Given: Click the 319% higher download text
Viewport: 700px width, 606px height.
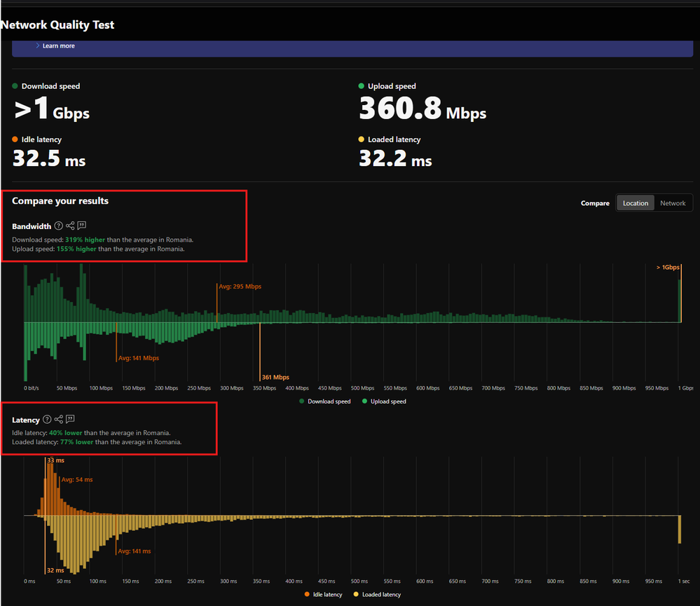Looking at the screenshot, I should pyautogui.click(x=85, y=240).
